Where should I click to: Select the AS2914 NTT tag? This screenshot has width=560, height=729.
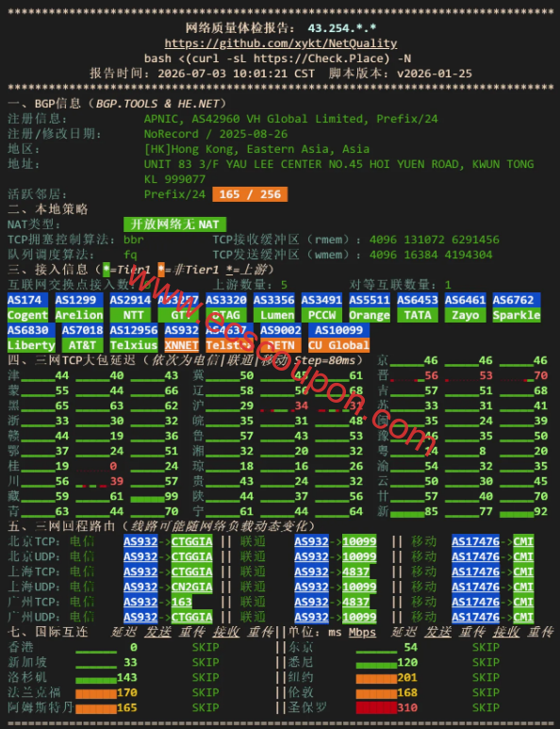(x=131, y=307)
